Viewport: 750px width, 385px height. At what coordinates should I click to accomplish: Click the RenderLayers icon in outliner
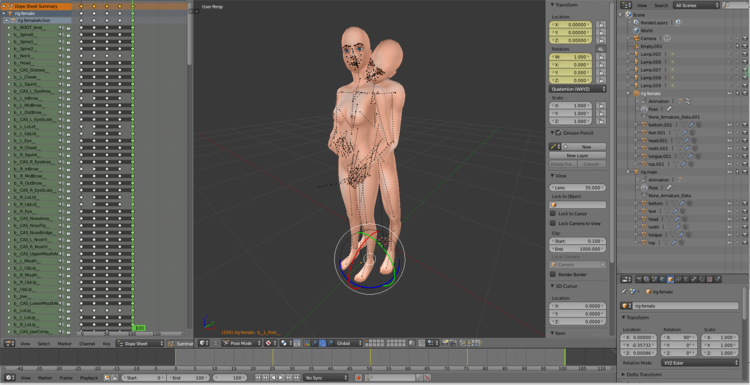coord(636,22)
